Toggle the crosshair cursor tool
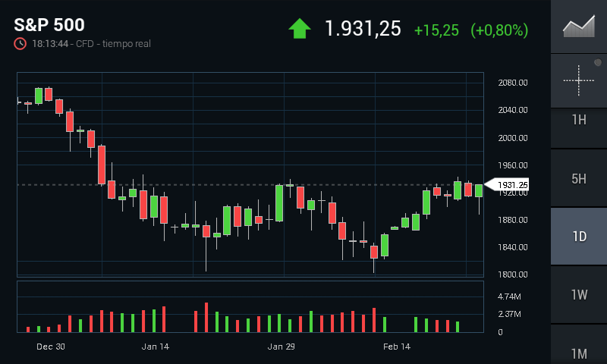Screen dimensions: 607x364 pos(579,80)
